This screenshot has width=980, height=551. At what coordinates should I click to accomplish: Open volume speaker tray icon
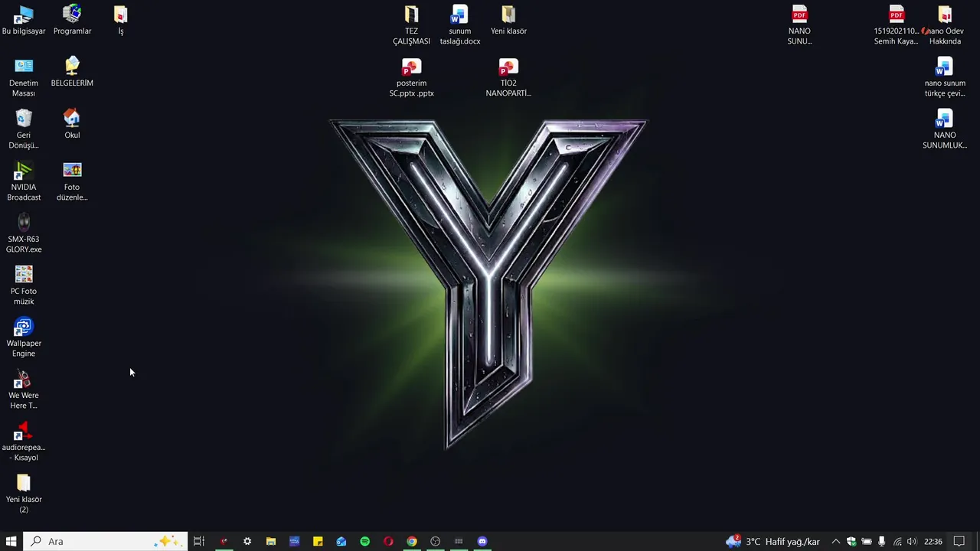click(x=912, y=541)
